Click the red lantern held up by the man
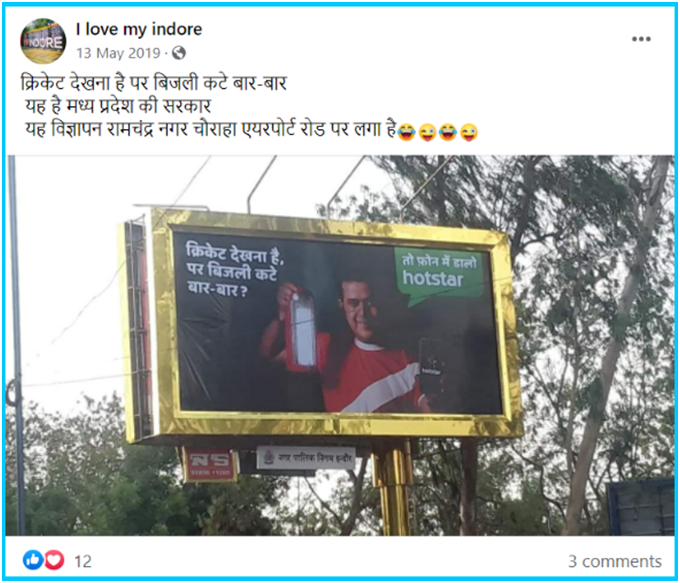The height and width of the screenshot is (583, 680). pyautogui.click(x=302, y=330)
